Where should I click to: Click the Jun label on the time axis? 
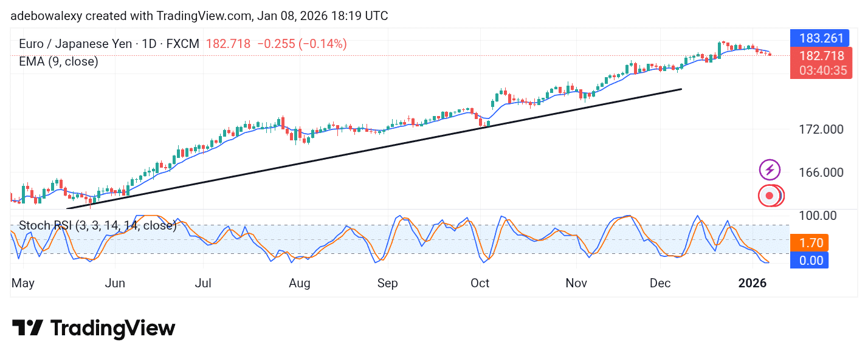click(115, 283)
